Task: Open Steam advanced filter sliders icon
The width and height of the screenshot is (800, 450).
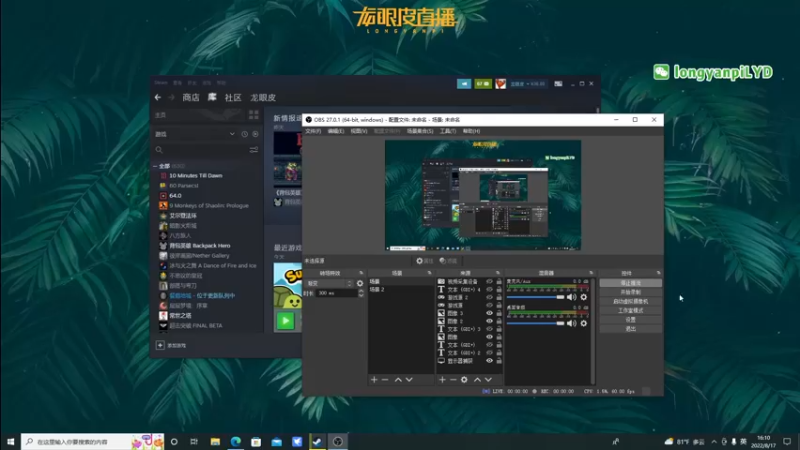Action: 254,150
